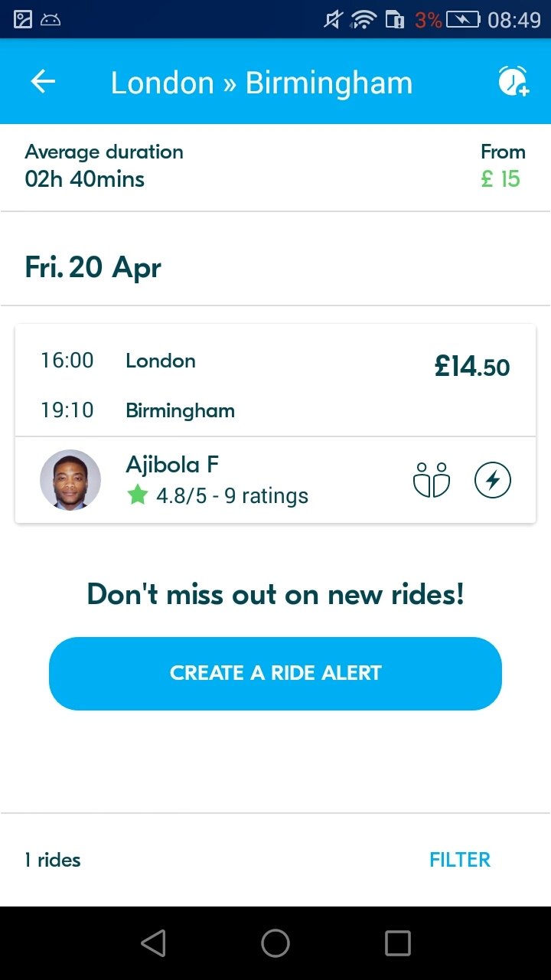The height and width of the screenshot is (980, 551).
Task: Tap the driver name Ajibola F
Action: 172,465
